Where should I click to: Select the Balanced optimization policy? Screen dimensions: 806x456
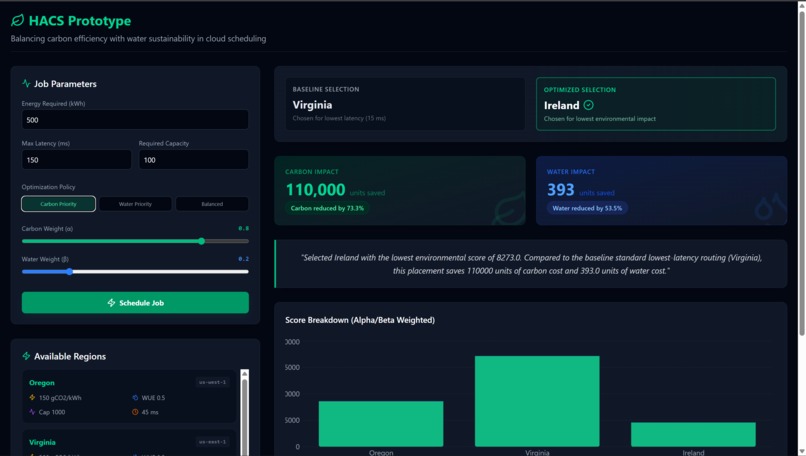click(x=212, y=204)
